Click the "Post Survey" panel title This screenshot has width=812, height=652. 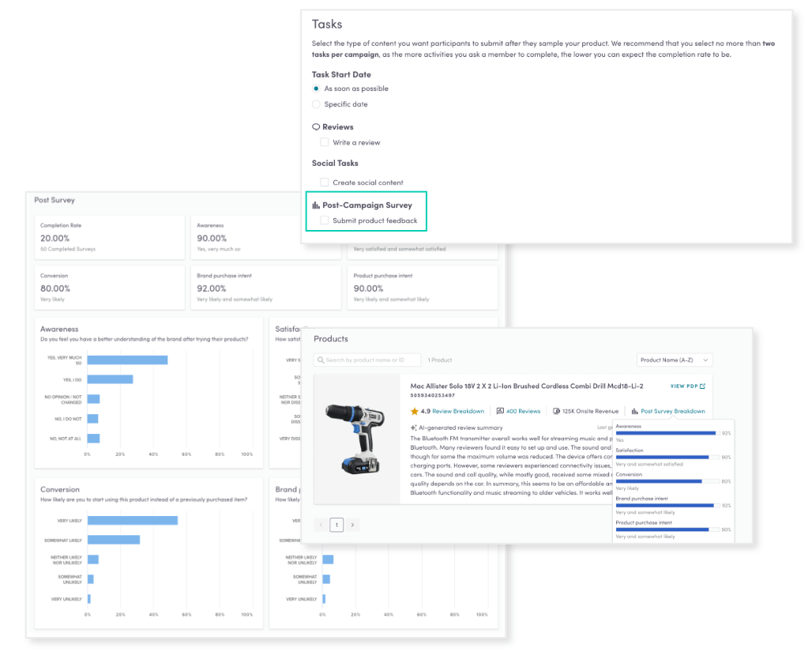tap(55, 200)
